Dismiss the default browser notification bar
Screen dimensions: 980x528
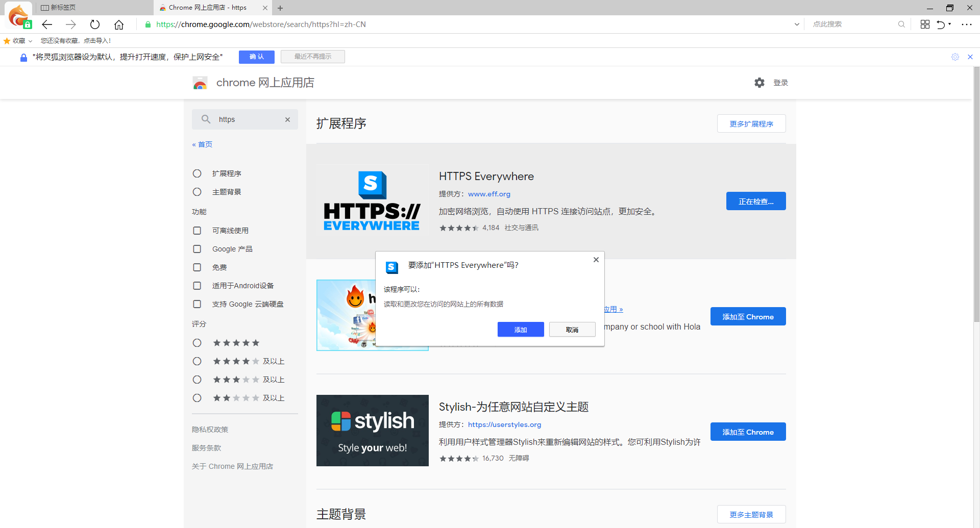(x=970, y=57)
